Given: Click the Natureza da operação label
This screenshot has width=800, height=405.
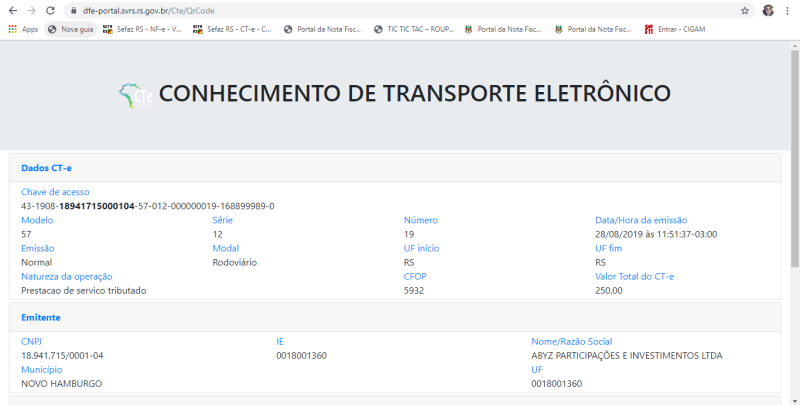Looking at the screenshot, I should point(67,276).
